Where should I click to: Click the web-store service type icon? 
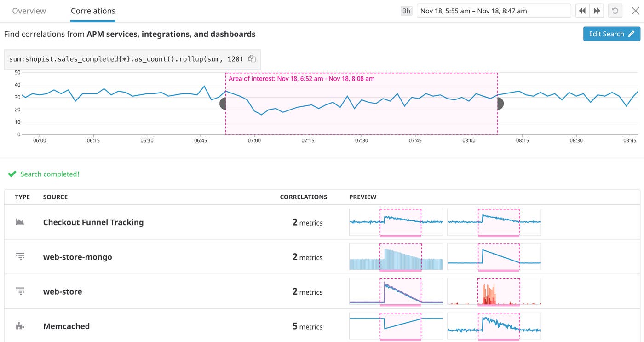coord(20,291)
